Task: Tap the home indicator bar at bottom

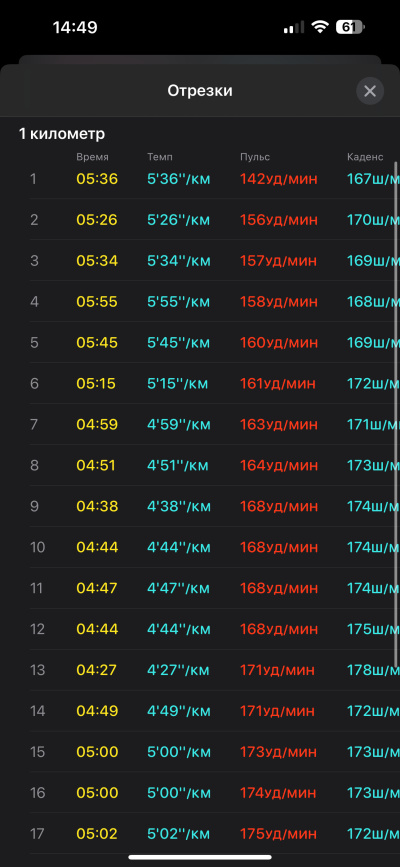Action: tap(200, 857)
